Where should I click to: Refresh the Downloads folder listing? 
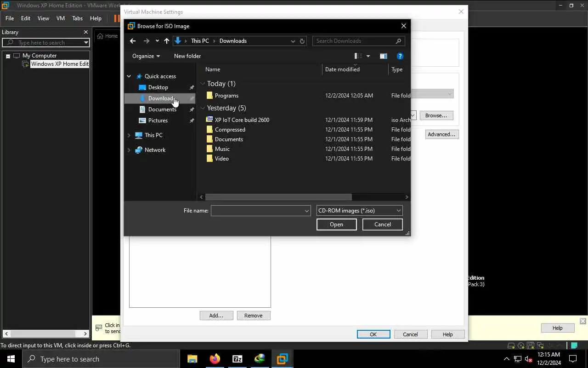tap(302, 41)
